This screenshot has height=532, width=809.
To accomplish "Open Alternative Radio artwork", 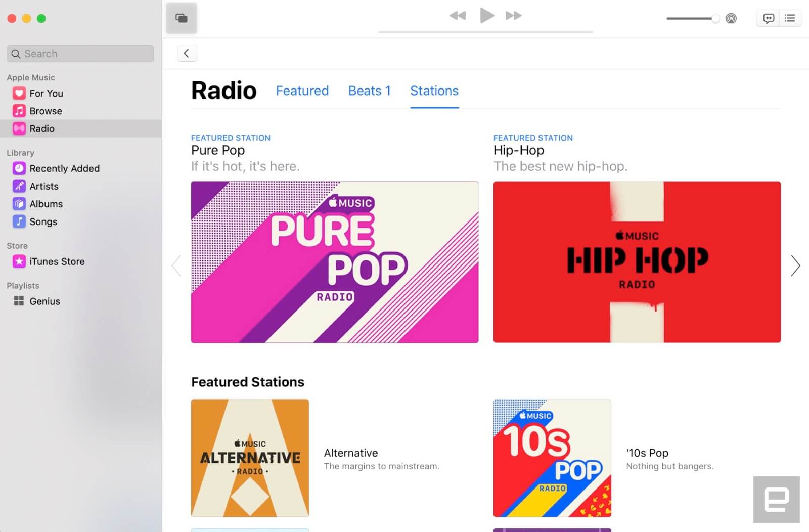I will 250,458.
